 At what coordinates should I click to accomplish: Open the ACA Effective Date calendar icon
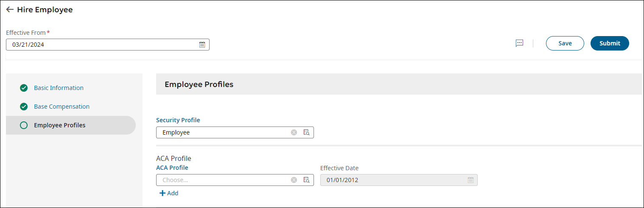470,180
